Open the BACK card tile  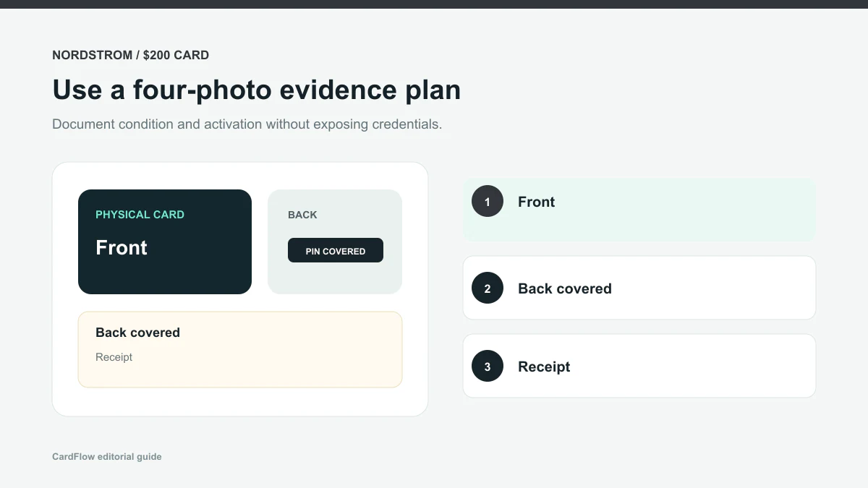click(x=335, y=241)
